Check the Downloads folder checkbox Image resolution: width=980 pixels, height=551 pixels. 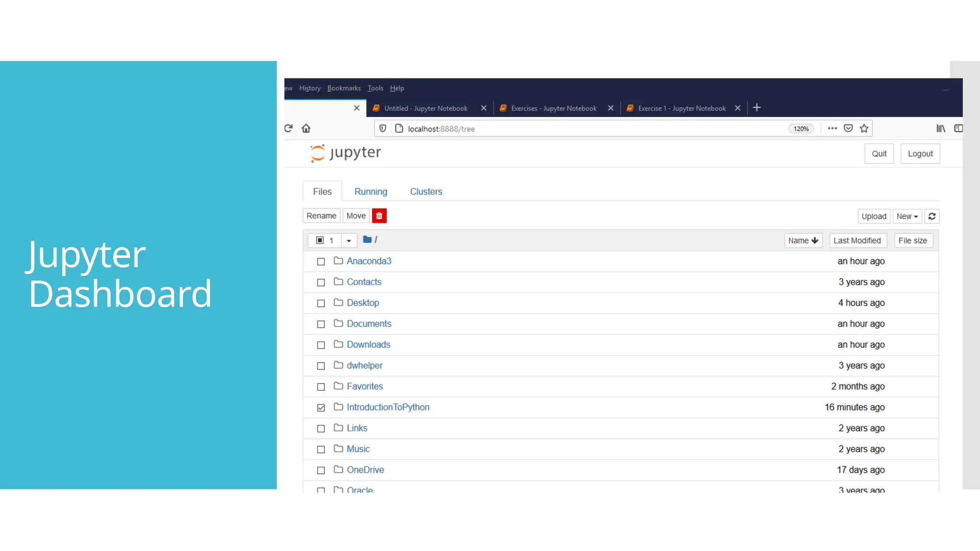[x=321, y=345]
